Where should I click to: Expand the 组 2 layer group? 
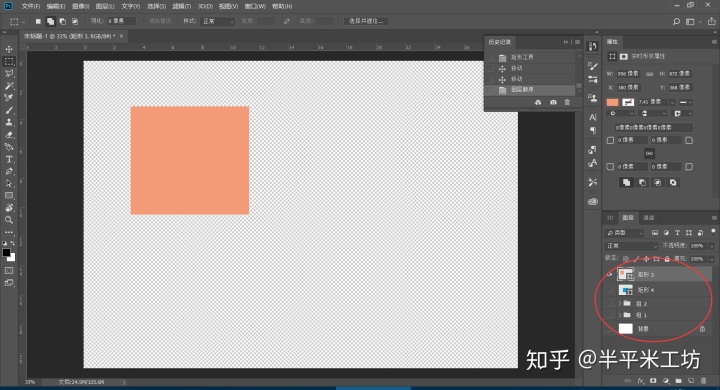coord(620,304)
